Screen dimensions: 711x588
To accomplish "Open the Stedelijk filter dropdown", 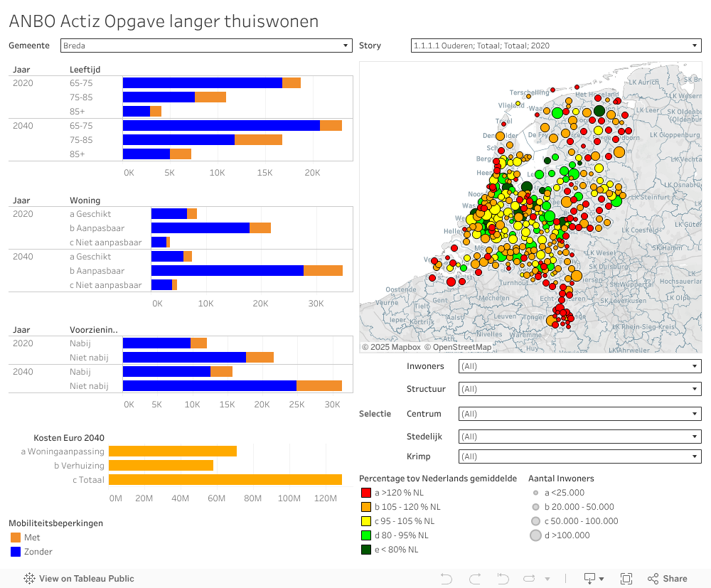I will [x=695, y=436].
